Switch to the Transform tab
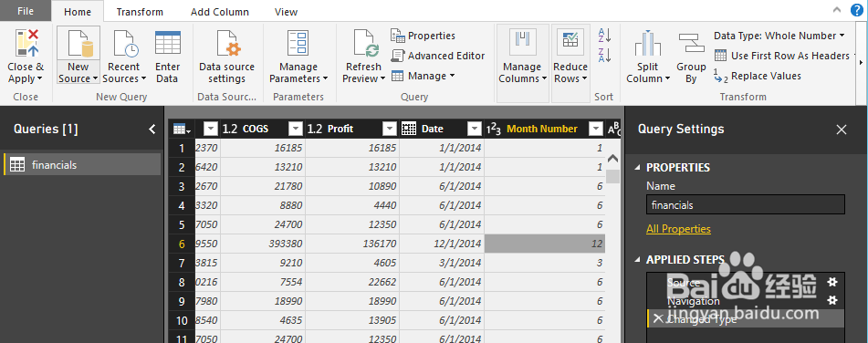 (140, 12)
